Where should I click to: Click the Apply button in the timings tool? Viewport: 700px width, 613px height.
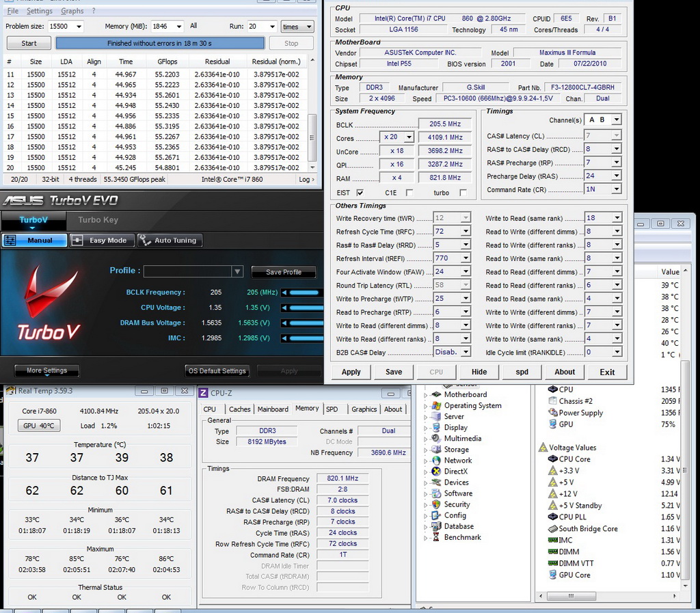point(351,372)
